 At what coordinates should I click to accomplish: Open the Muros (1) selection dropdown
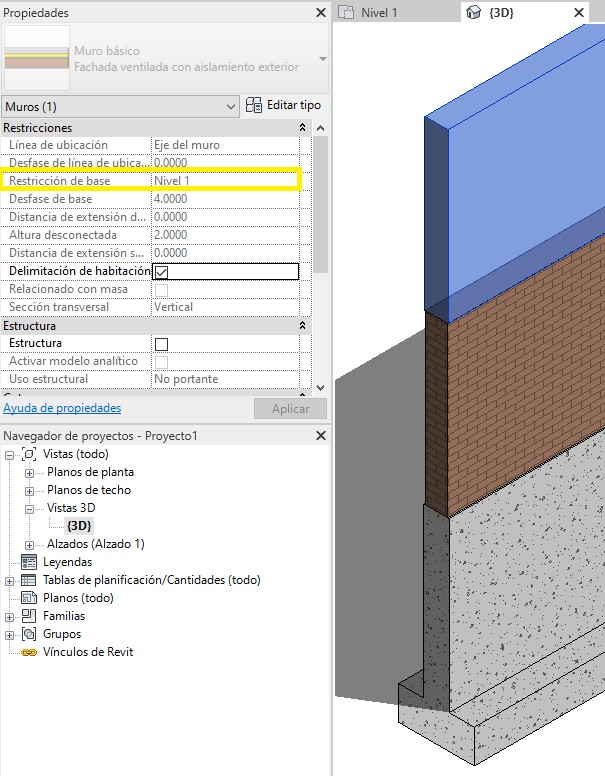[x=121, y=106]
